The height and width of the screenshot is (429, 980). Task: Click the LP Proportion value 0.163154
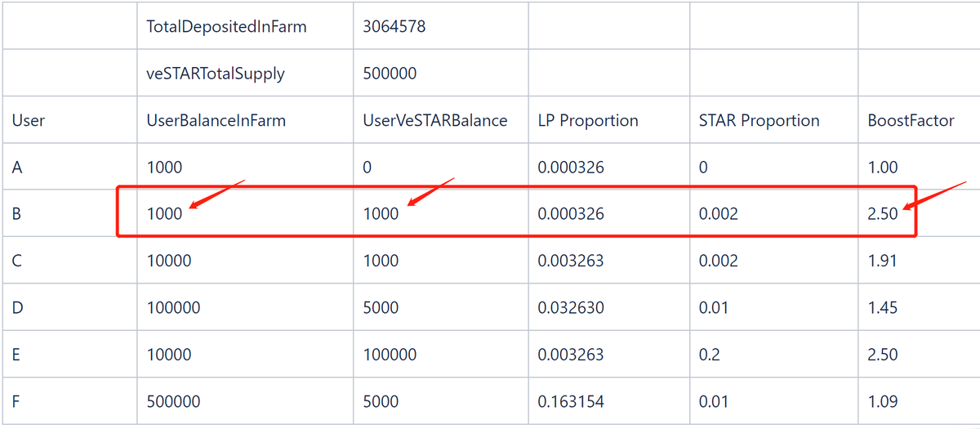click(x=571, y=401)
